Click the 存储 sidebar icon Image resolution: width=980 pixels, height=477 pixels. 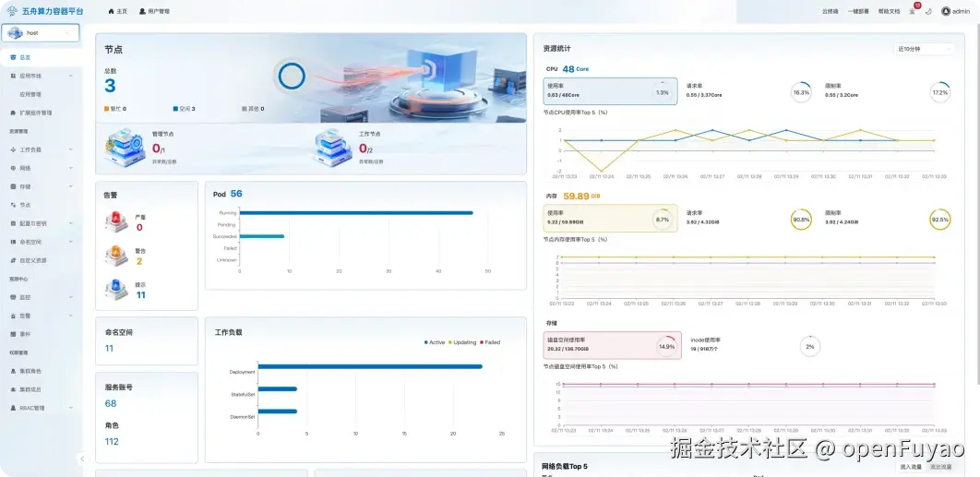coord(13,186)
